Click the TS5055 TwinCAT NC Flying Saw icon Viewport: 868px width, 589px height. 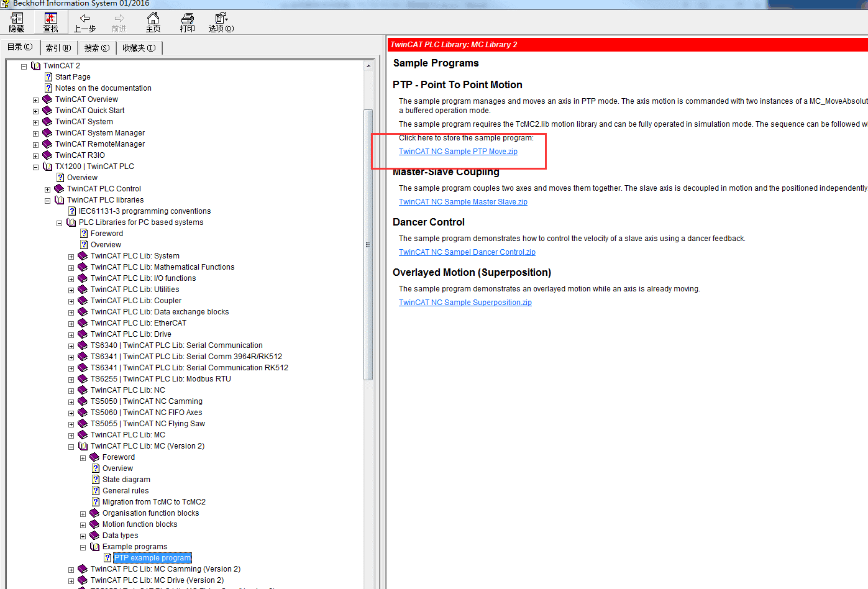pyautogui.click(x=83, y=423)
